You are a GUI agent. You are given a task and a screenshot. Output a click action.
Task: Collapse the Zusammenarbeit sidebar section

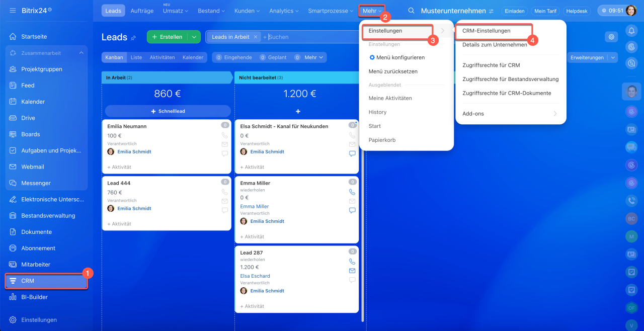(x=81, y=53)
